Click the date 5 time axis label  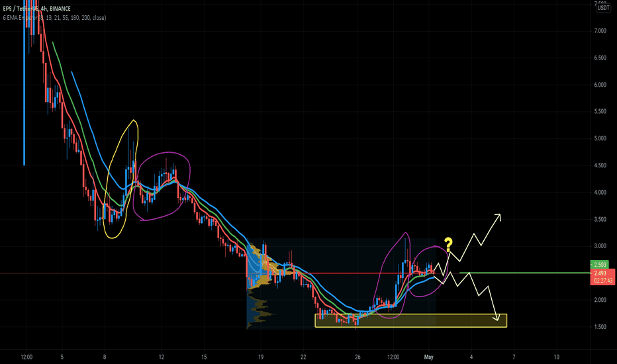point(62,357)
